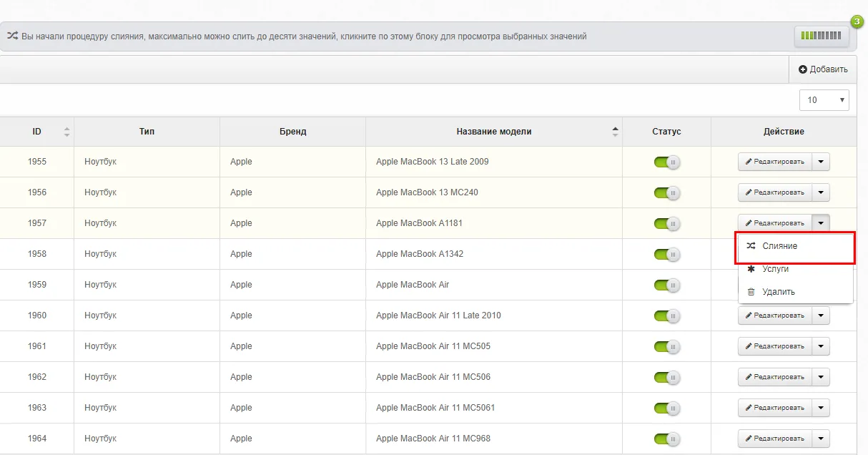868x455 pixels.
Task: Expand action dropdown arrow for row 1960
Action: 821,315
